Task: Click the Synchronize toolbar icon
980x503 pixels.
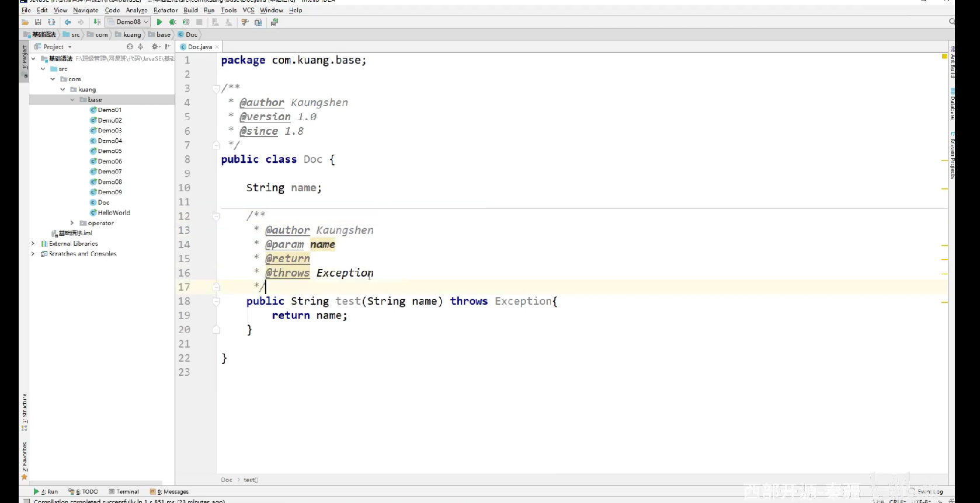Action: (51, 22)
